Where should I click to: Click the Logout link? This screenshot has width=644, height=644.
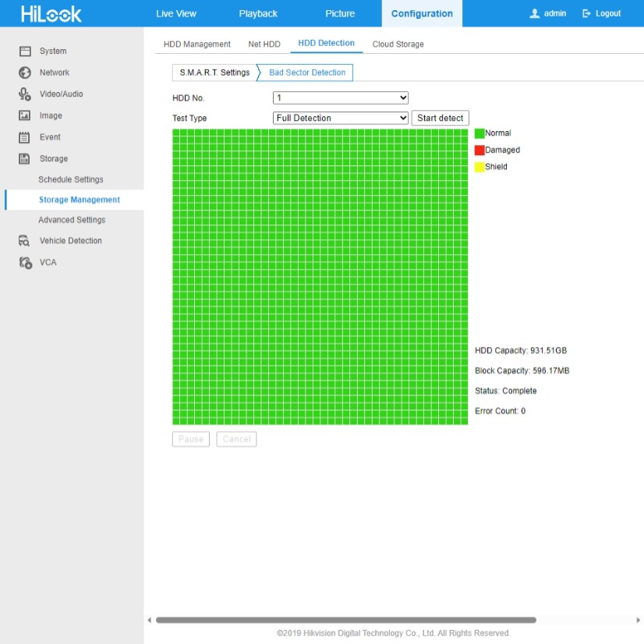pyautogui.click(x=601, y=14)
